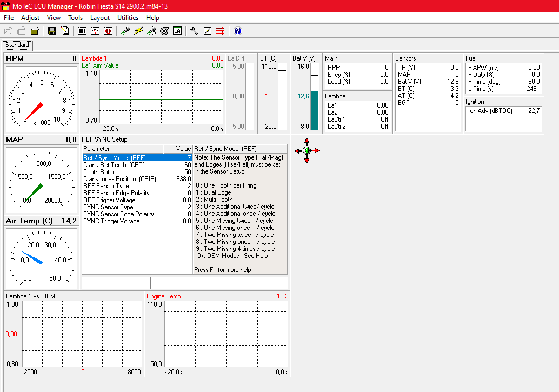The image size is (559, 392).
Task: Switch to the Standard tab
Action: (x=17, y=45)
